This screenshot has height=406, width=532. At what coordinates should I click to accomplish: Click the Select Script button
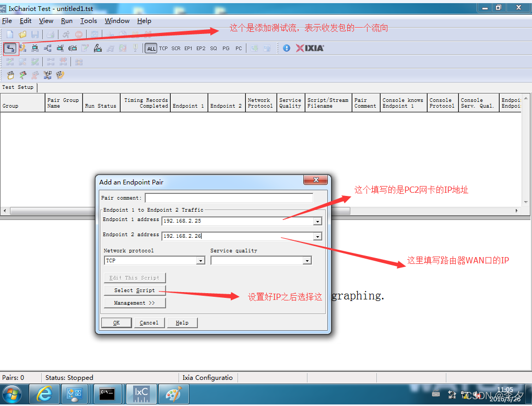pyautogui.click(x=135, y=290)
